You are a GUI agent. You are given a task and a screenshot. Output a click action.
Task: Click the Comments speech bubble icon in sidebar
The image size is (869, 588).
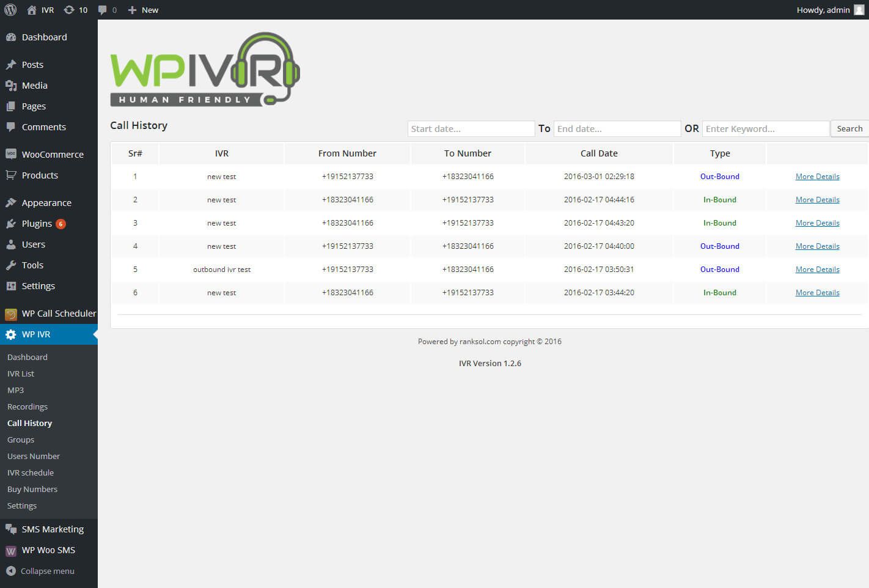[x=11, y=127]
